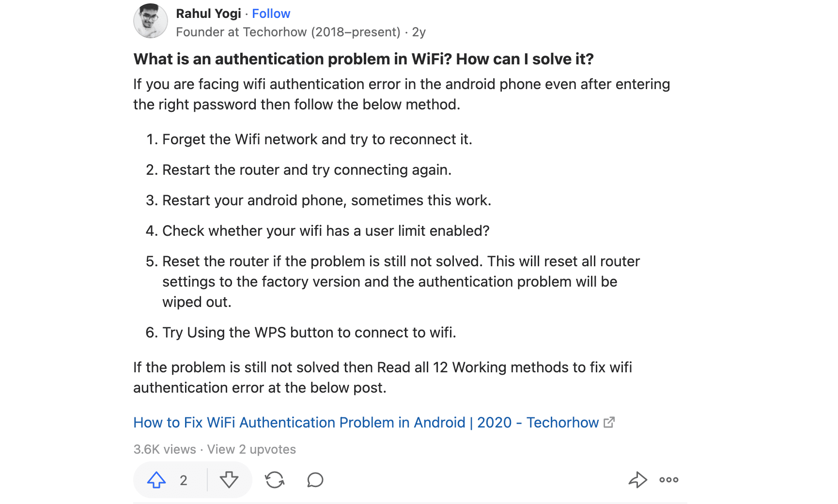Open Rahul Yogi's profile picture
Image resolution: width=838 pixels, height=504 pixels.
pos(151,21)
